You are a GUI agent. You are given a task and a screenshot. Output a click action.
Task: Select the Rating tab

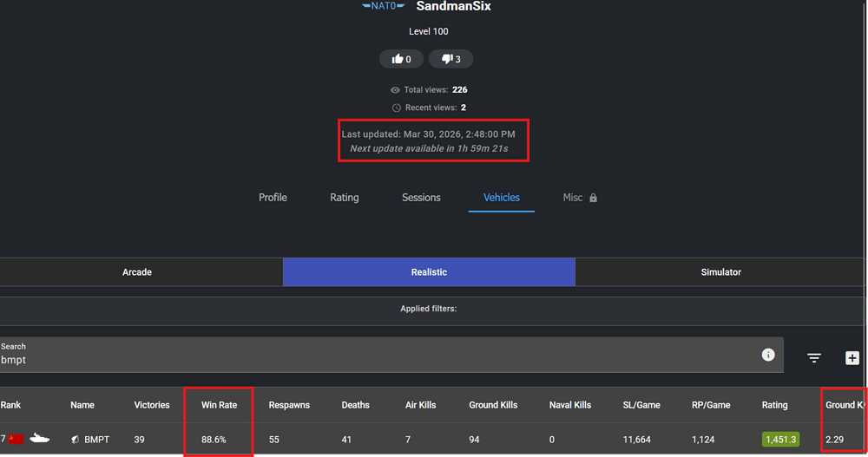345,198
